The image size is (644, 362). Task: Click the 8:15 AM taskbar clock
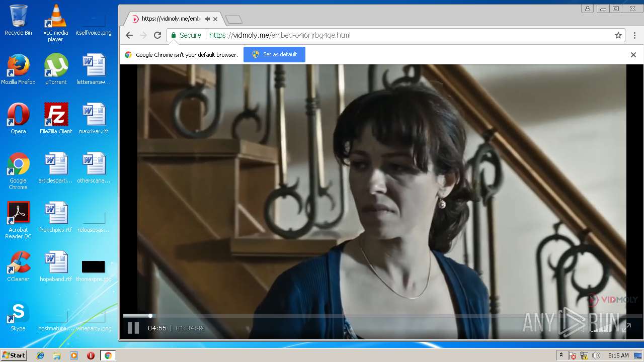[x=618, y=355]
